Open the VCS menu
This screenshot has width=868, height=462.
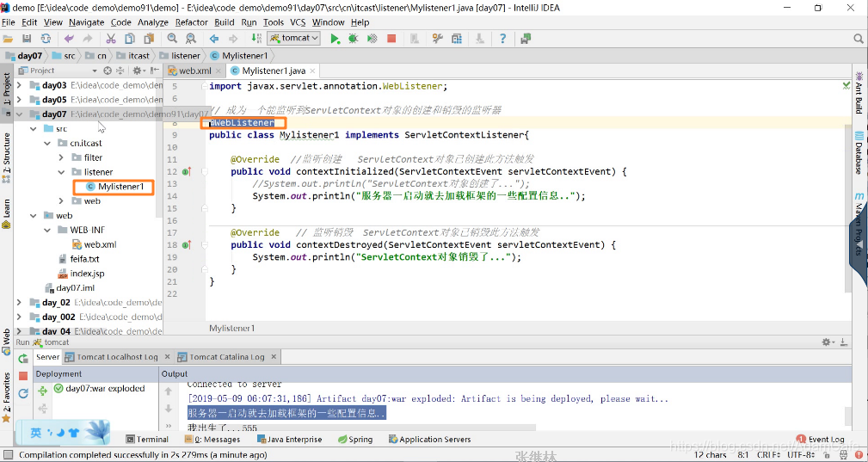(x=298, y=22)
